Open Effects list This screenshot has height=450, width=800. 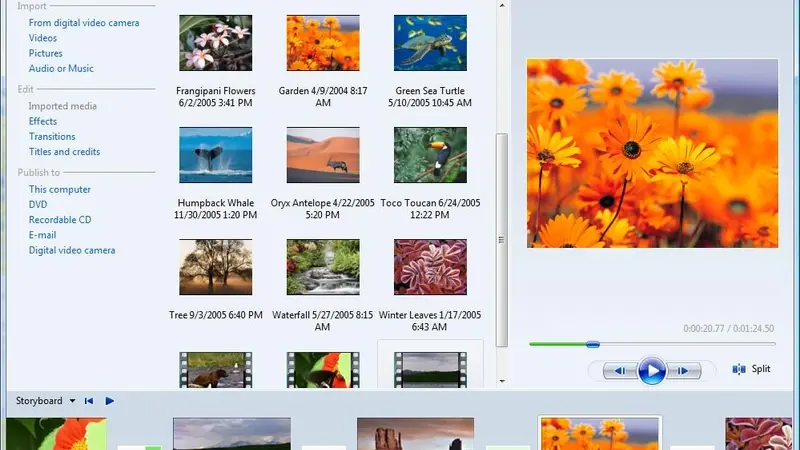coord(43,121)
